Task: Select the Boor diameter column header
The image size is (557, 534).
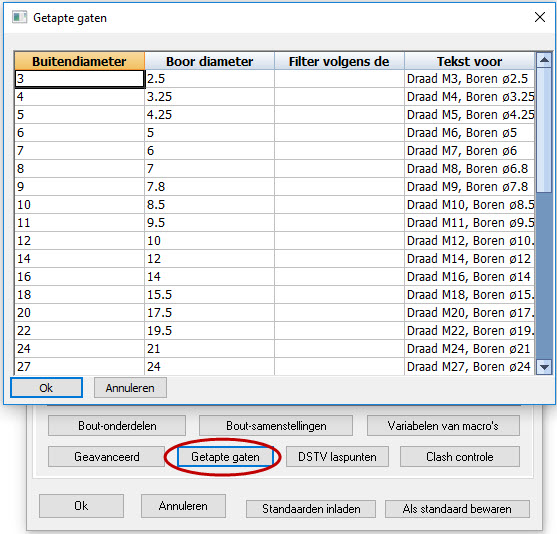Action: (x=210, y=61)
